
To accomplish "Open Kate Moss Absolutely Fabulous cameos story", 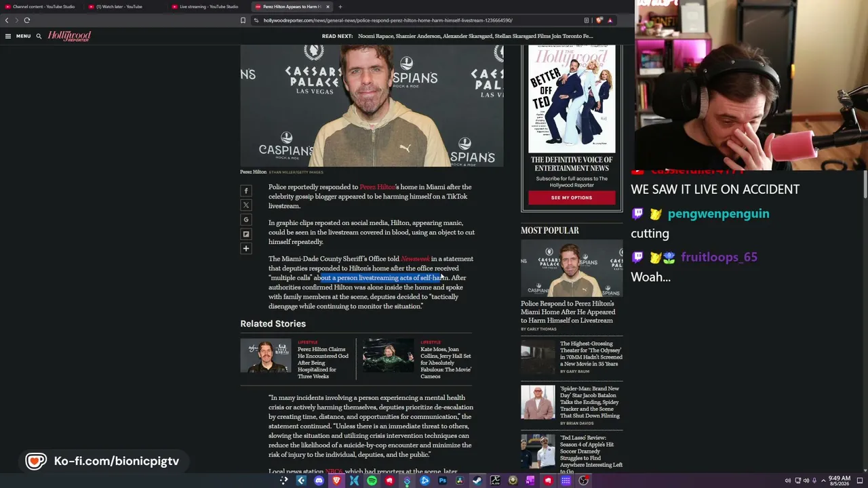I will pyautogui.click(x=446, y=363).
